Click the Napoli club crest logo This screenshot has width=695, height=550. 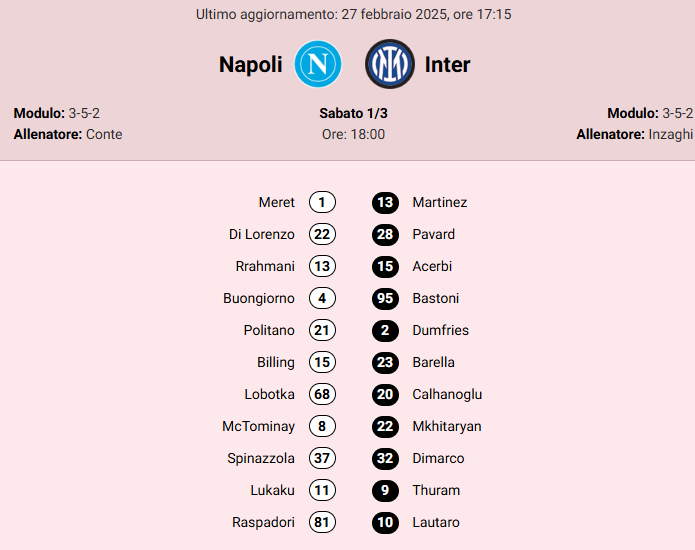pyautogui.click(x=318, y=64)
